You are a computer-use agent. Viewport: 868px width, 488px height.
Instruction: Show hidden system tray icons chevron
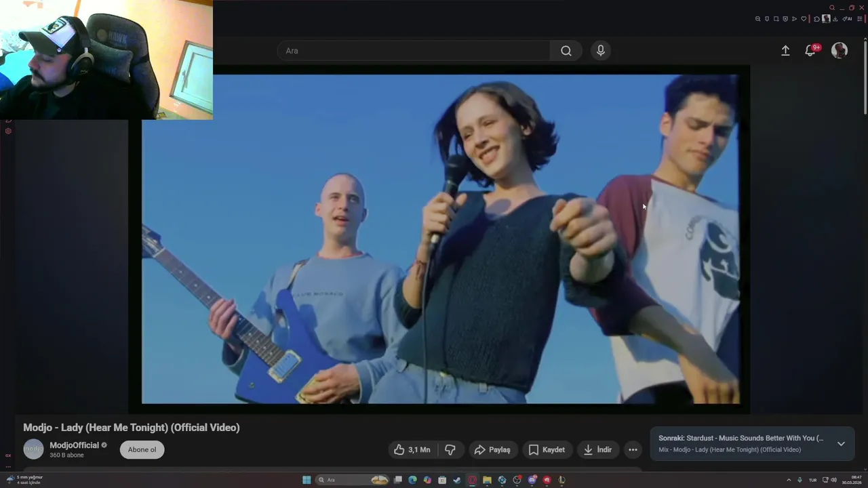coord(789,480)
